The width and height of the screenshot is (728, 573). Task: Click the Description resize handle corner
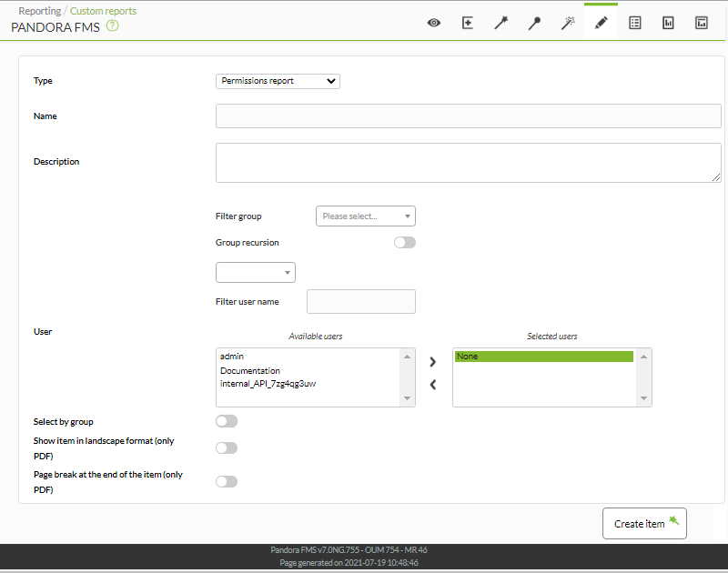point(716,177)
